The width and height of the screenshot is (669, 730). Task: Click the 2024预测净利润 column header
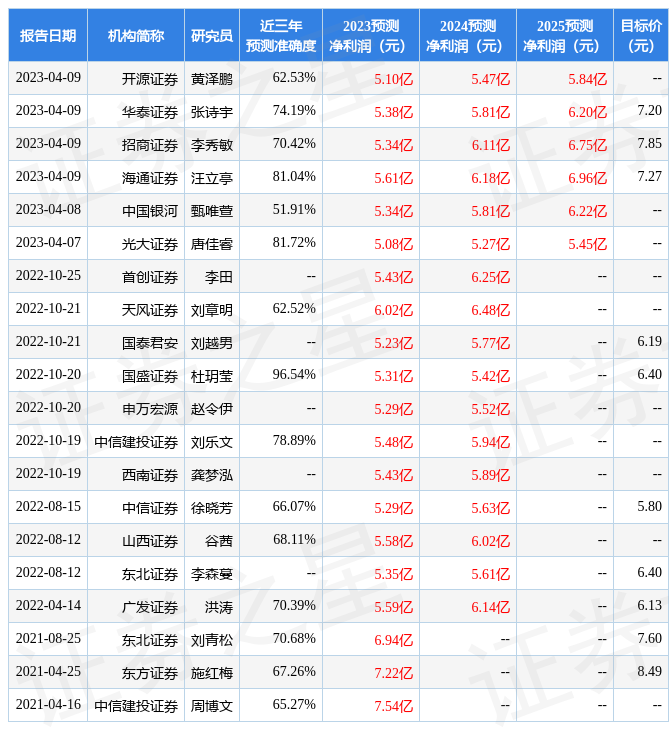(x=468, y=35)
